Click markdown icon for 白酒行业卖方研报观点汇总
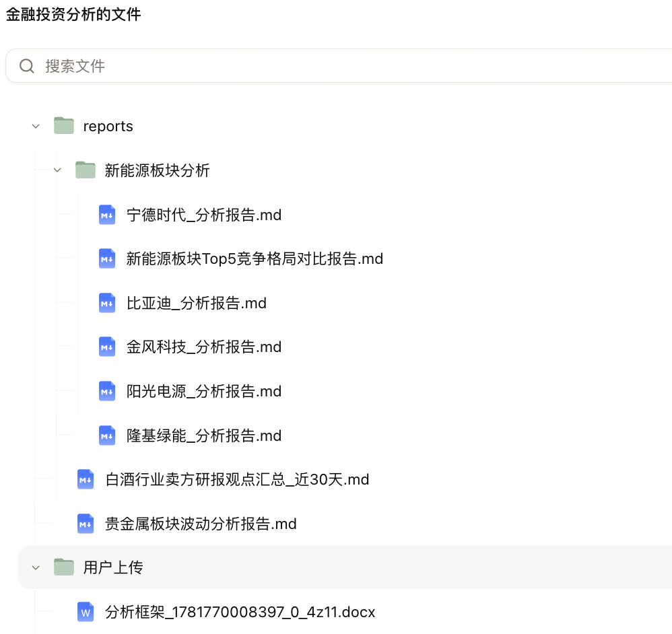The height and width of the screenshot is (634, 672). click(x=86, y=480)
